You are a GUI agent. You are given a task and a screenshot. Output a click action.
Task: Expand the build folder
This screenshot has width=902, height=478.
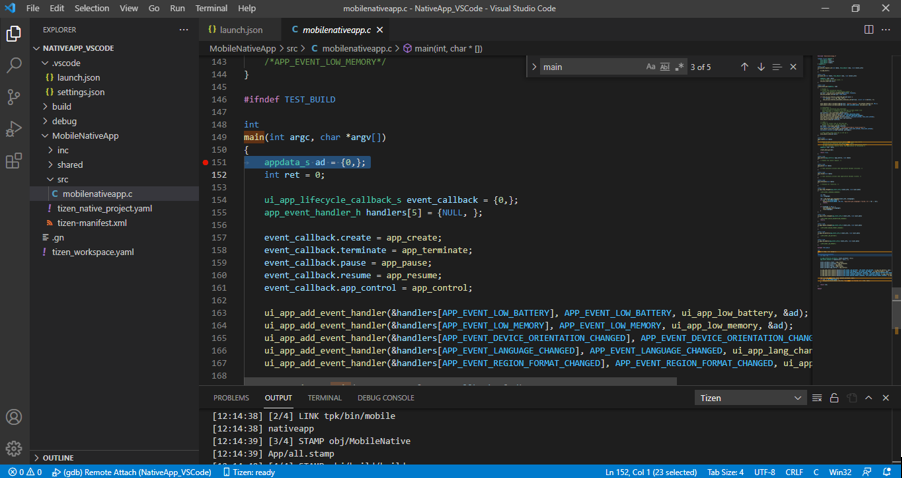tap(61, 106)
